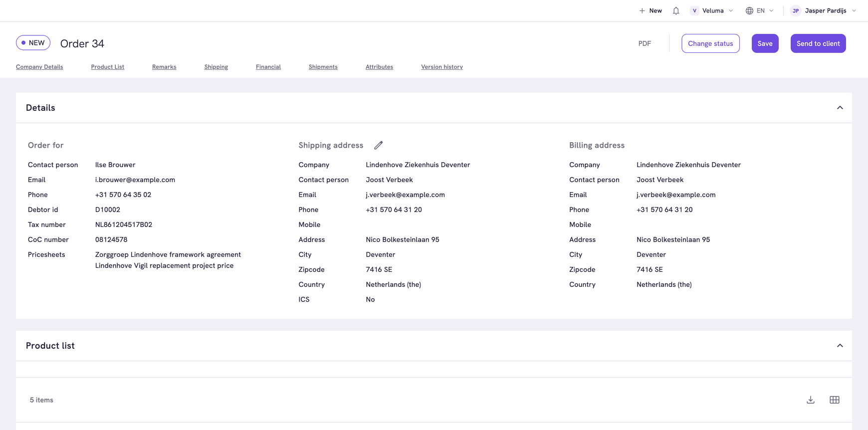The width and height of the screenshot is (868, 430).
Task: Click Lindenhove Vigil replacement project price
Action: [x=164, y=265]
